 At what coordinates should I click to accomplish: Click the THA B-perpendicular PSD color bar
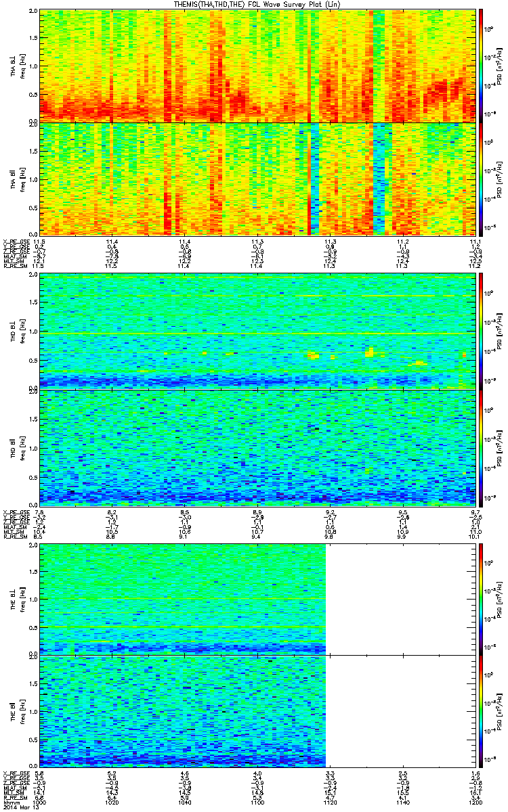pos(480,66)
